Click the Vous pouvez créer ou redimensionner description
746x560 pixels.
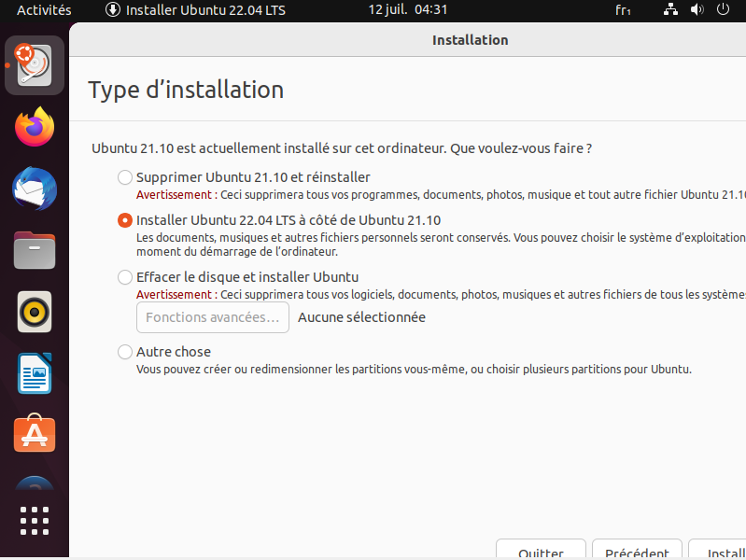click(414, 370)
